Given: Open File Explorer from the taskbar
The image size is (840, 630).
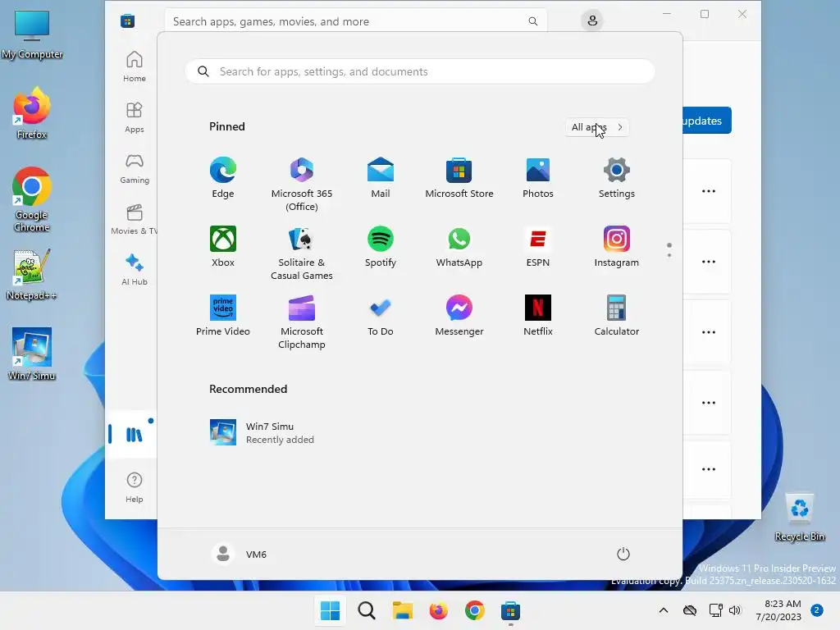Looking at the screenshot, I should (402, 610).
